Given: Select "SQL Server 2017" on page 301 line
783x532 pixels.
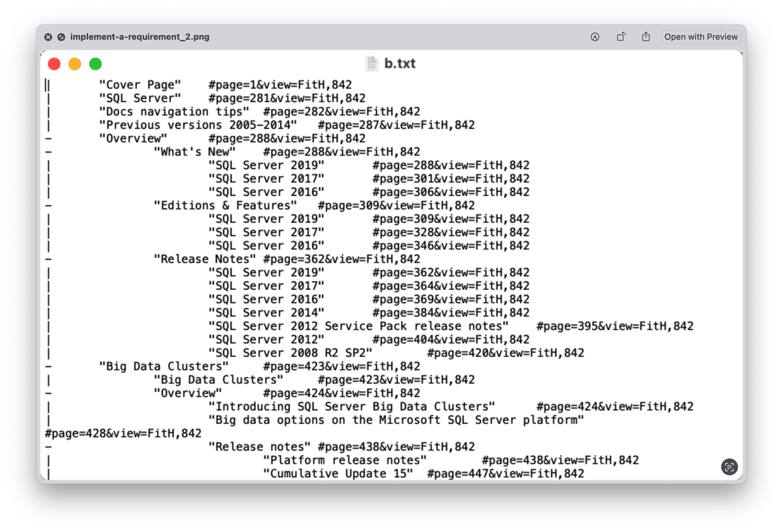Looking at the screenshot, I should 266,178.
